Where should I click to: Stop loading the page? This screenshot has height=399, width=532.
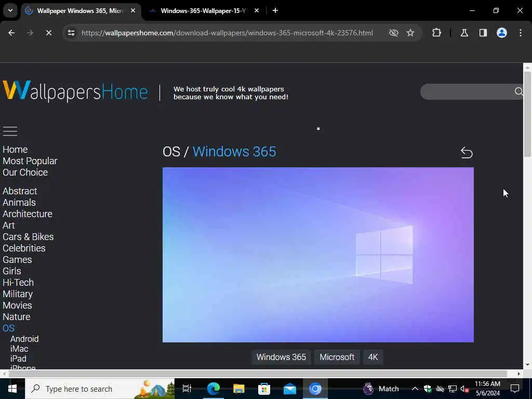pyautogui.click(x=49, y=33)
